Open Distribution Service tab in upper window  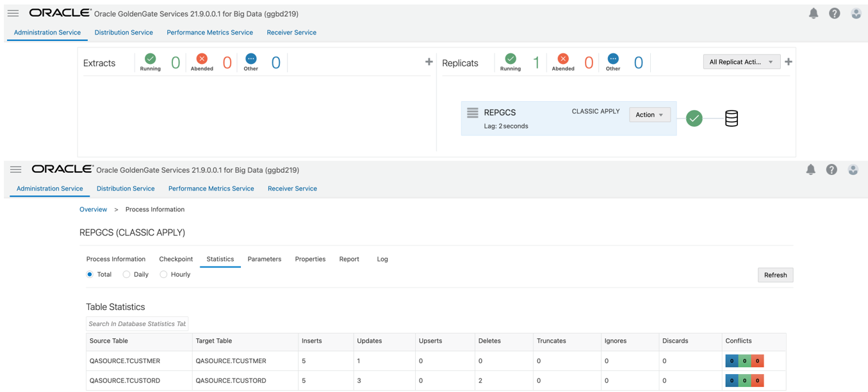pyautogui.click(x=124, y=32)
